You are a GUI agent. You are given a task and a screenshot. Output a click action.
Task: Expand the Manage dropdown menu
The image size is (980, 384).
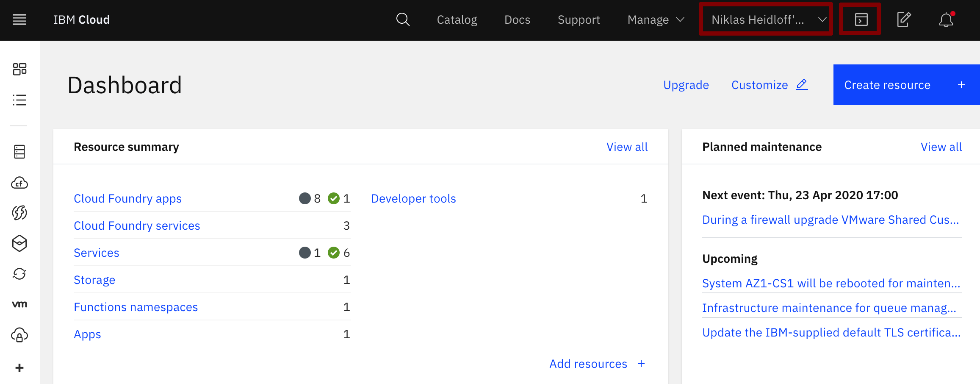[x=656, y=19]
